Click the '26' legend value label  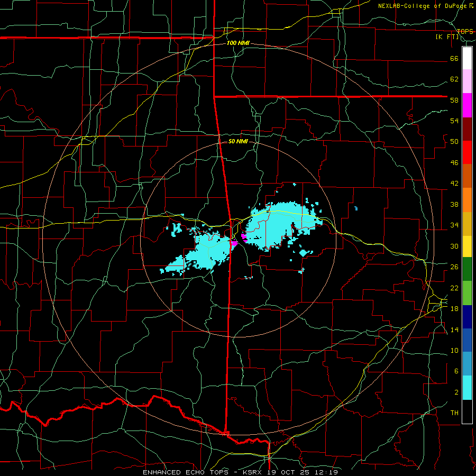(454, 267)
